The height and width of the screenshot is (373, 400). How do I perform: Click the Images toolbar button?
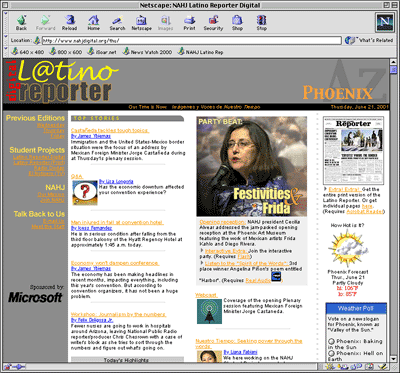166,23
